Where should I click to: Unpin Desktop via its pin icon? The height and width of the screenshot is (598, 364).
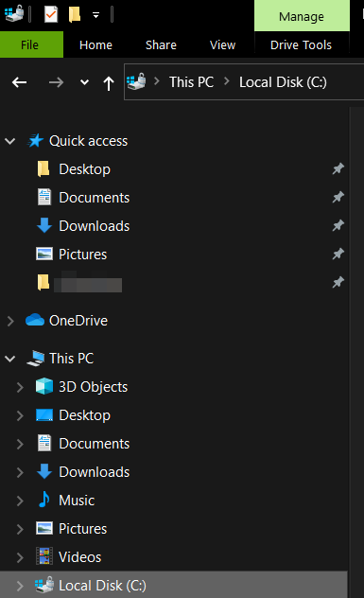338,169
